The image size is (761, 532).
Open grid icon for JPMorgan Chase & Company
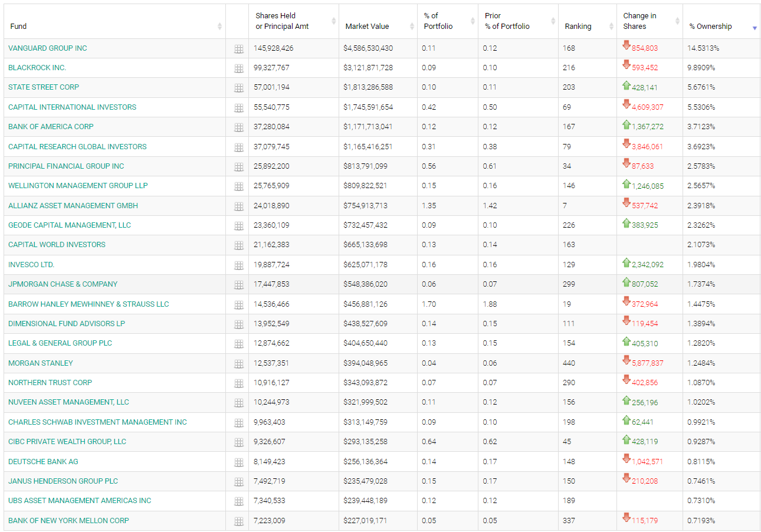click(238, 285)
